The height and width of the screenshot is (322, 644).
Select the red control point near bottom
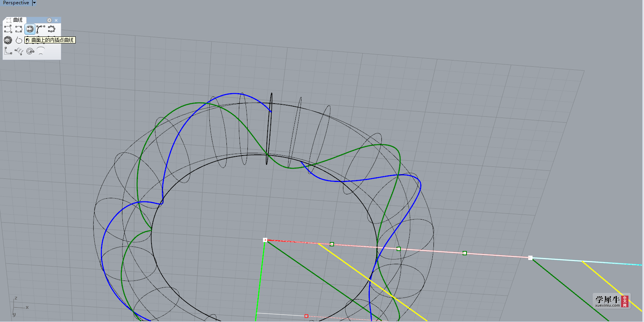306,316
